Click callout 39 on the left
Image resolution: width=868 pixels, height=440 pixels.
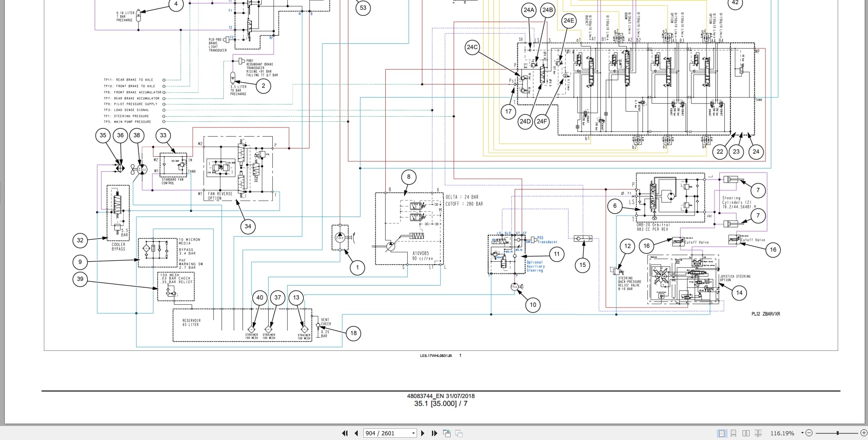point(80,279)
